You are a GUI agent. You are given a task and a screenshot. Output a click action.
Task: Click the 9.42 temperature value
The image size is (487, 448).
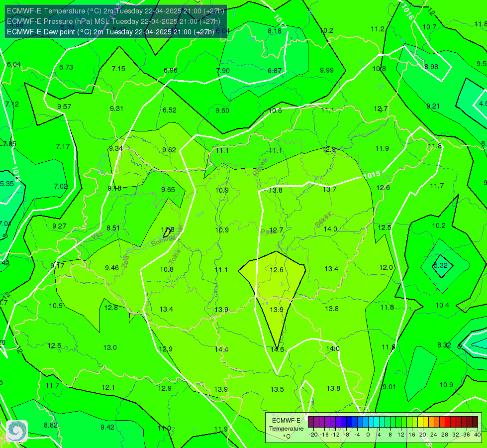(107, 427)
